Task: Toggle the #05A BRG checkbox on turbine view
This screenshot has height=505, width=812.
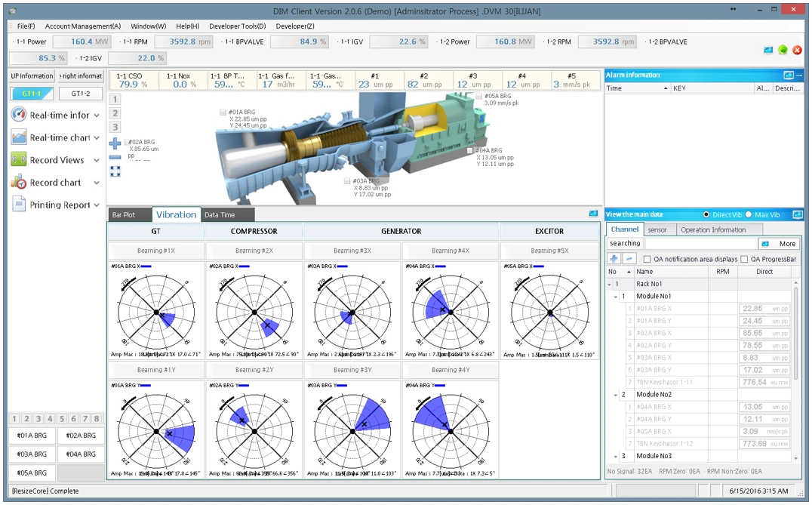Action: coord(479,96)
